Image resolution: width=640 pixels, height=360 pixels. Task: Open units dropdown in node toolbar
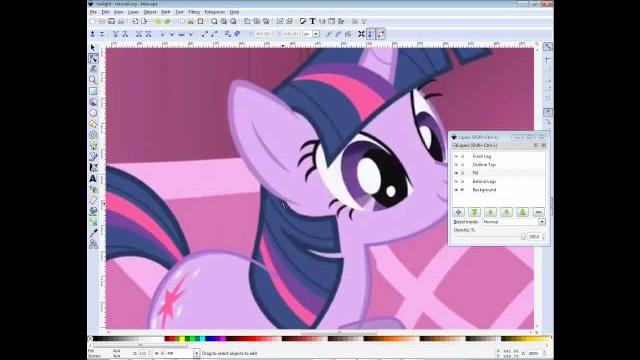pyautogui.click(x=316, y=34)
